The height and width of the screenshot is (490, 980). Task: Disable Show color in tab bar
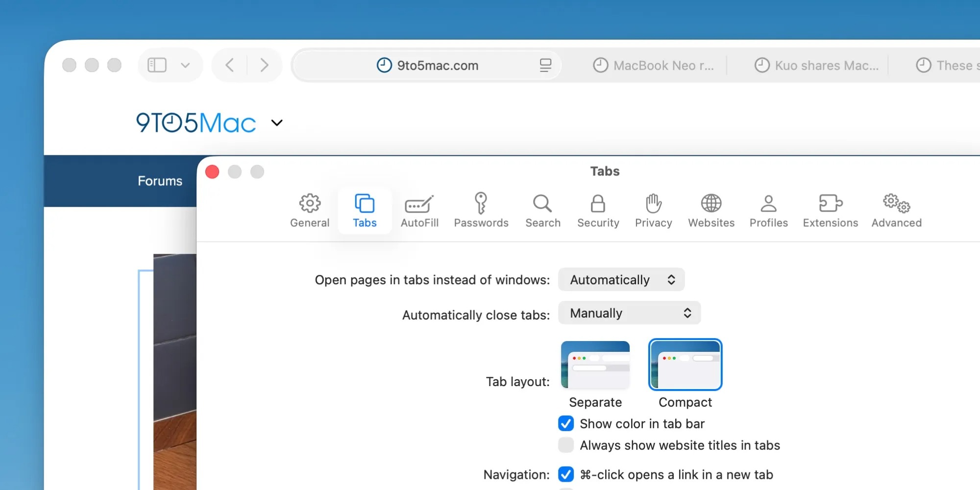pos(566,423)
